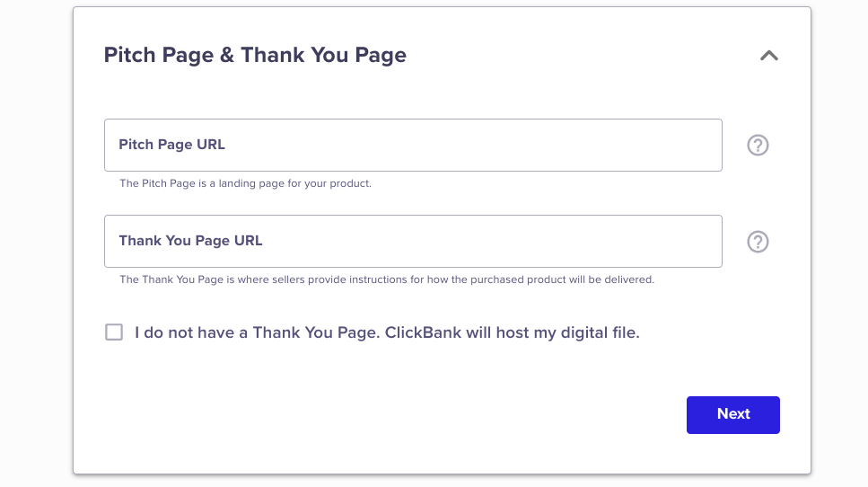868x487 pixels.
Task: Click the upward chevron in the card header
Action: click(x=769, y=56)
